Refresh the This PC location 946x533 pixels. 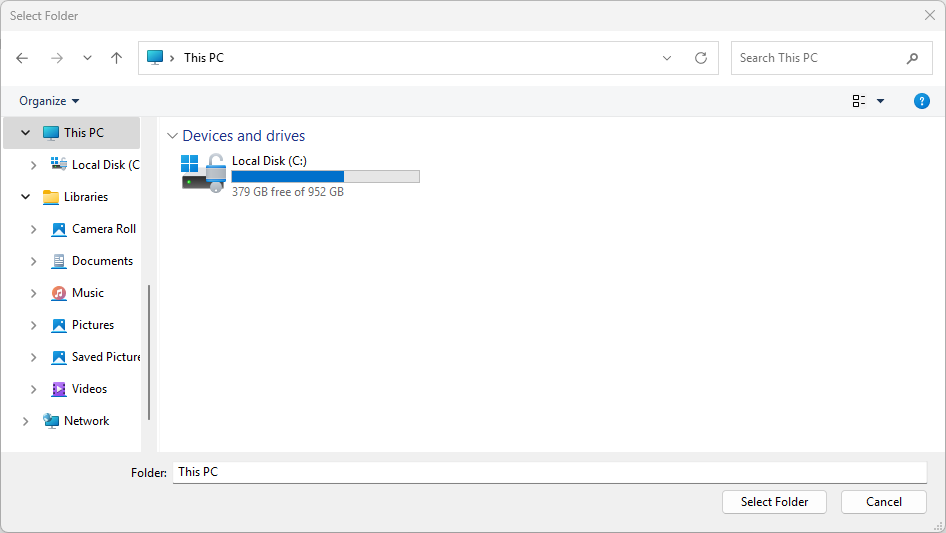701,58
